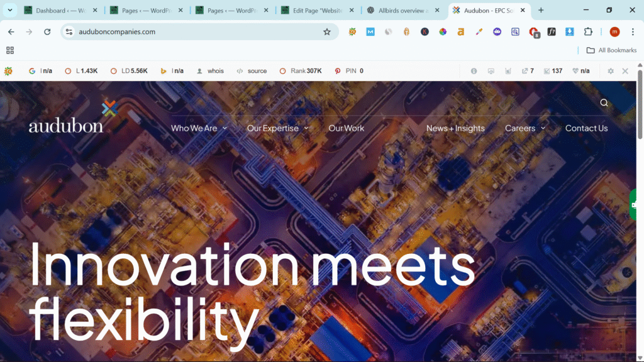Screen dimensions: 644x362
Task: Reload the page using the refresh icon
Action: coord(47,32)
